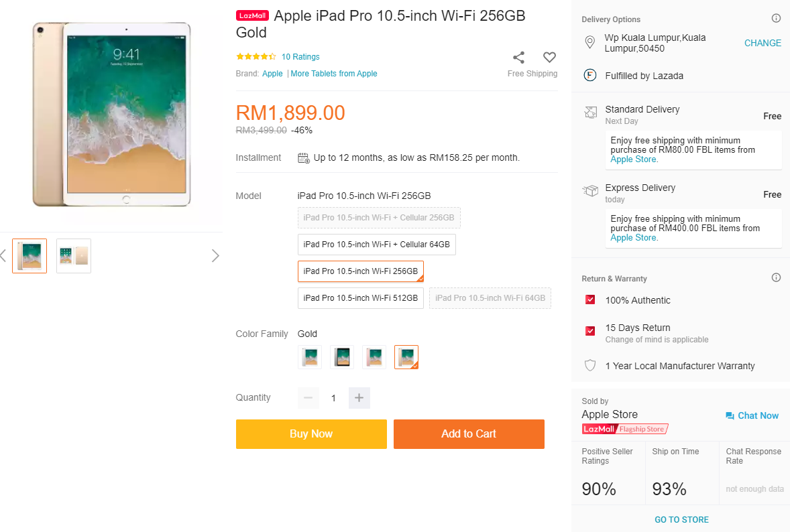Decrease quantity with minus button

[308, 398]
